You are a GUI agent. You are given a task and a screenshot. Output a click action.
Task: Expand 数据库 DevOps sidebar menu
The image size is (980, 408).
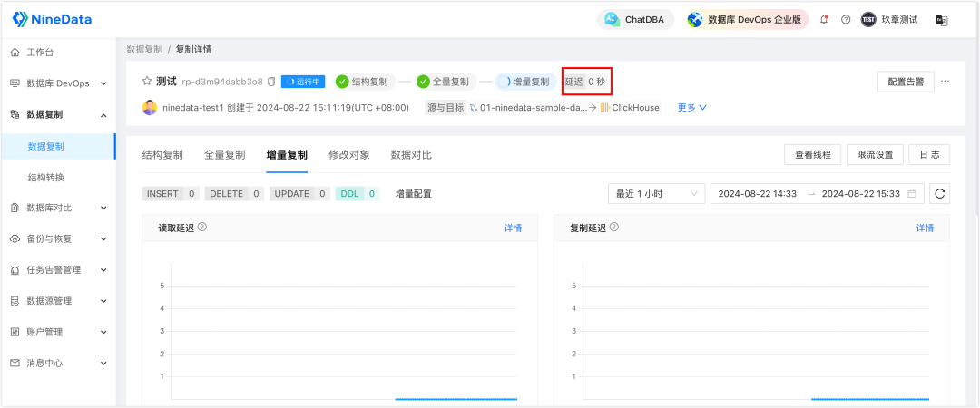pos(58,83)
